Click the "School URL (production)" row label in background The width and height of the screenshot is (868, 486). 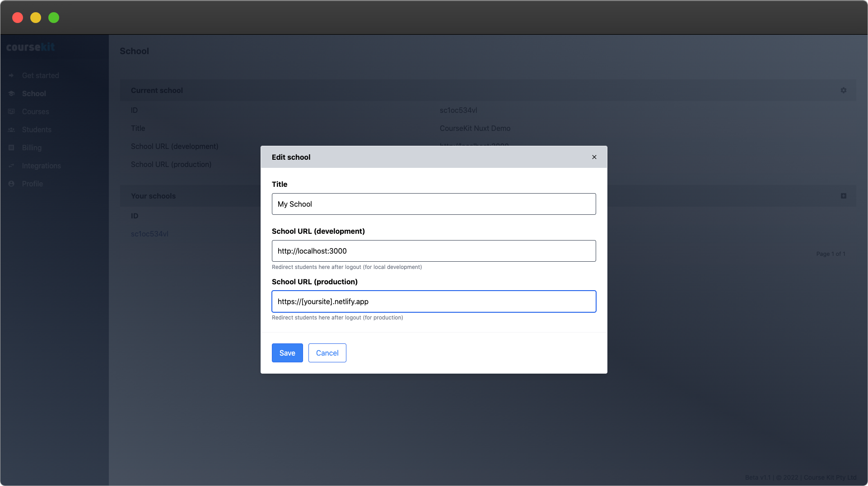(x=171, y=164)
